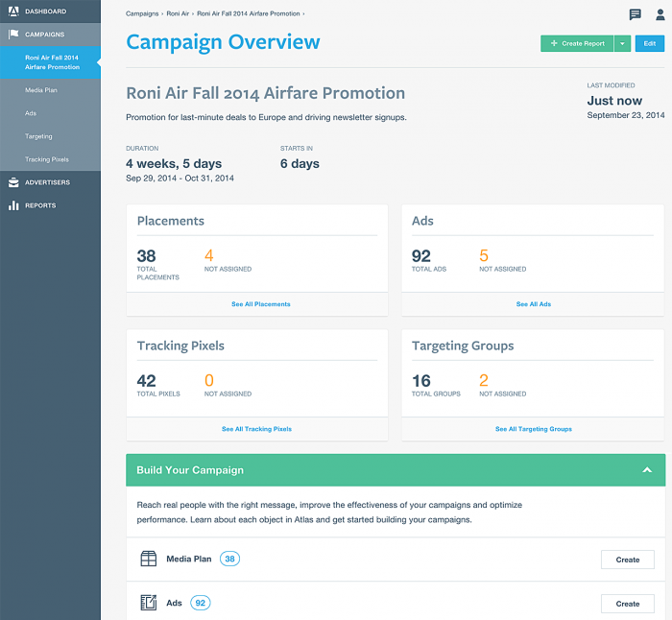Click the Create button for Media Plan

click(x=628, y=560)
